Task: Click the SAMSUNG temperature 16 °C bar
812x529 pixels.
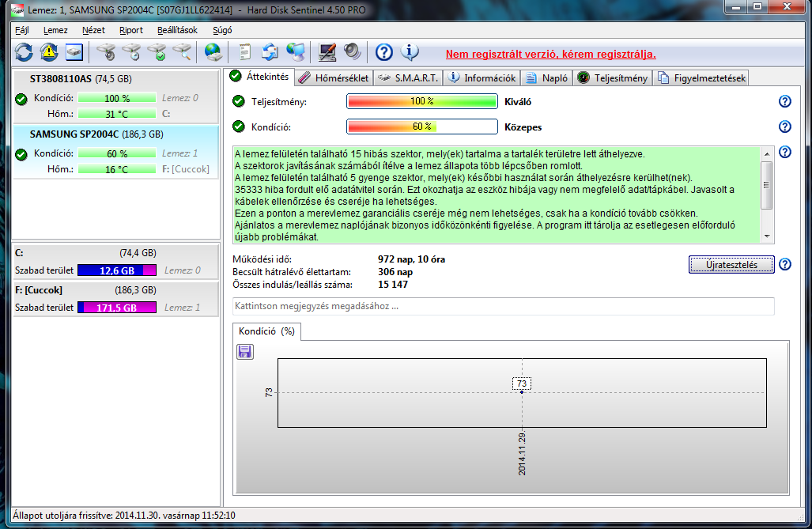Action: (x=117, y=169)
